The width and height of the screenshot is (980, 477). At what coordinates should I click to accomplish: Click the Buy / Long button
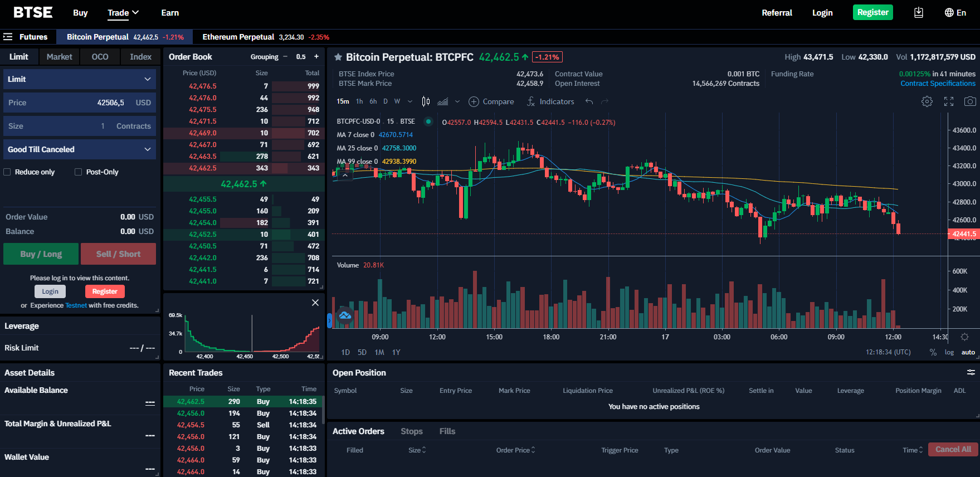pos(41,254)
